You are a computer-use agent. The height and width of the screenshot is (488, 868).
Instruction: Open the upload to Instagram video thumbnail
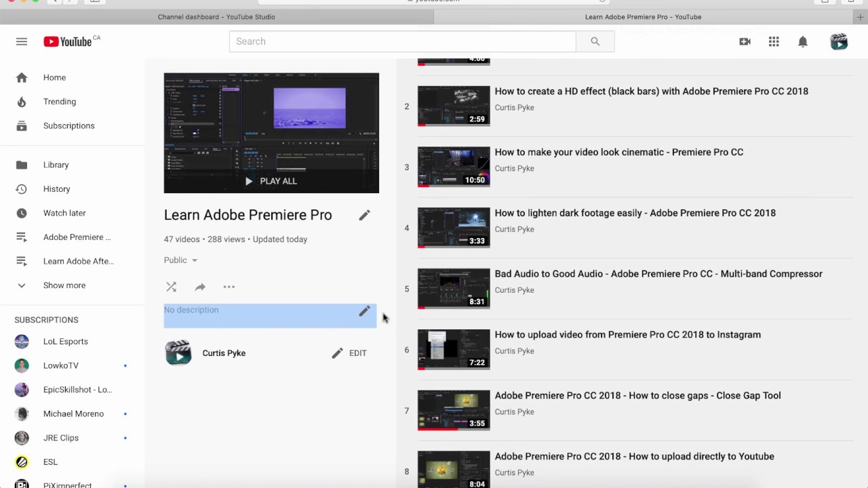click(x=454, y=350)
